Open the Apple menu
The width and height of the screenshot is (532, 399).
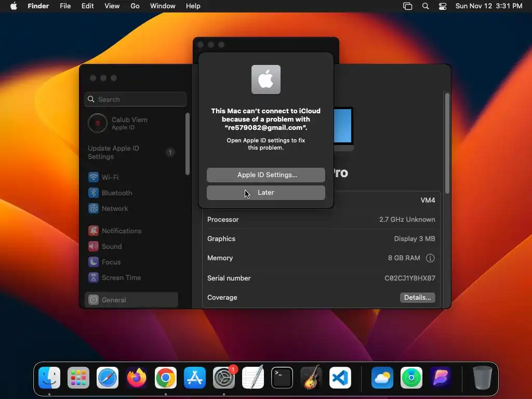coord(14,6)
